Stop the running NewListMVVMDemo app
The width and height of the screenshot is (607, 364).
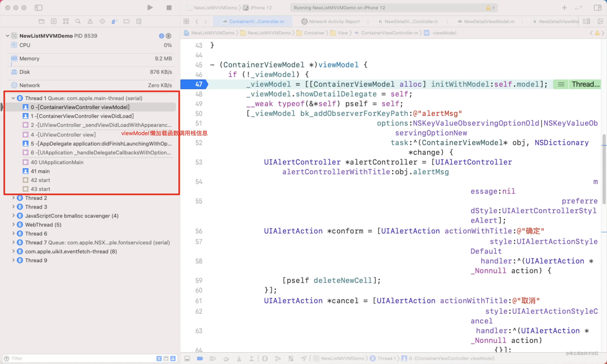(x=169, y=8)
